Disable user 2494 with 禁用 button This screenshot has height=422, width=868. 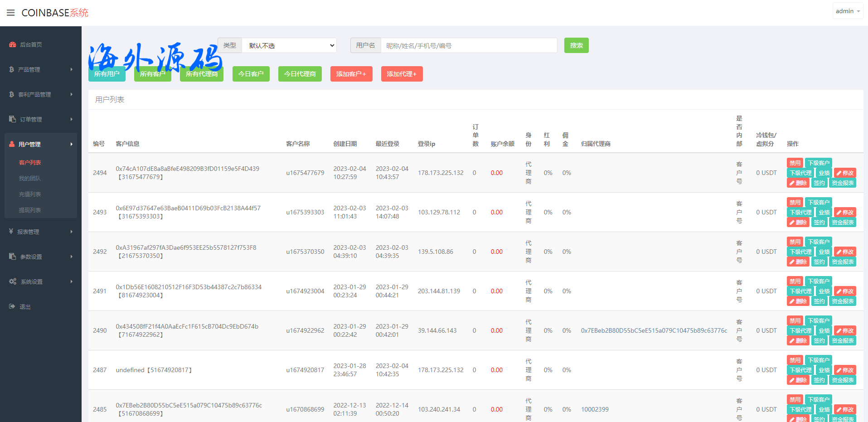(x=795, y=163)
